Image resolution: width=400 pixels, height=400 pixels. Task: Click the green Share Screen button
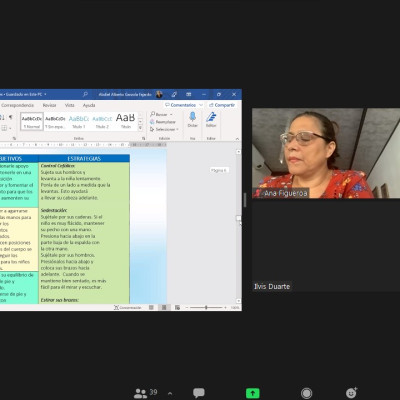point(253,393)
